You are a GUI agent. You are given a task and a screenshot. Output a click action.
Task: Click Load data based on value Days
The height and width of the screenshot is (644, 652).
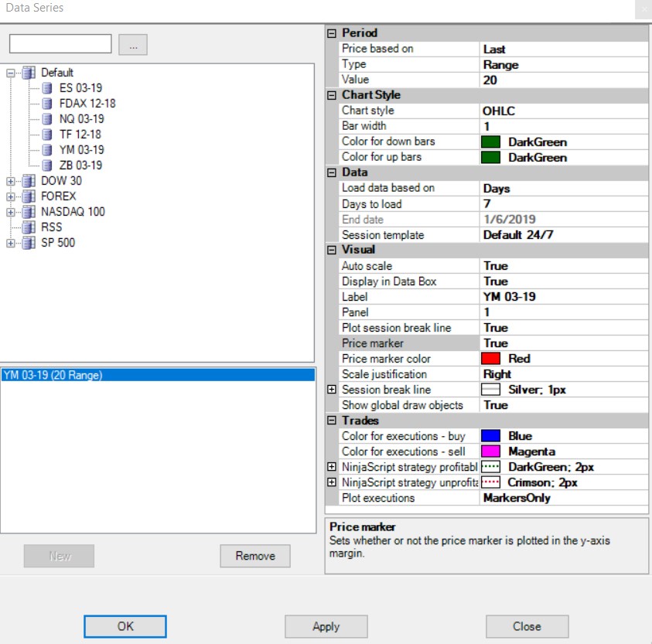coord(563,189)
